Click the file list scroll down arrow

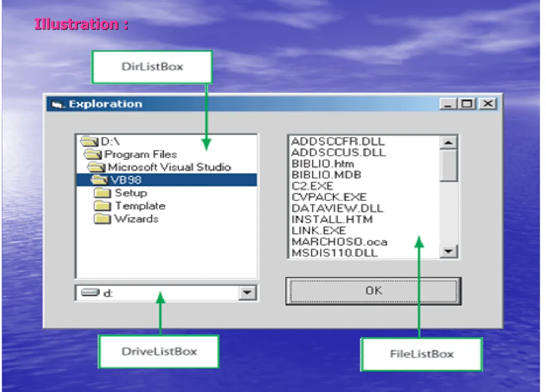448,251
